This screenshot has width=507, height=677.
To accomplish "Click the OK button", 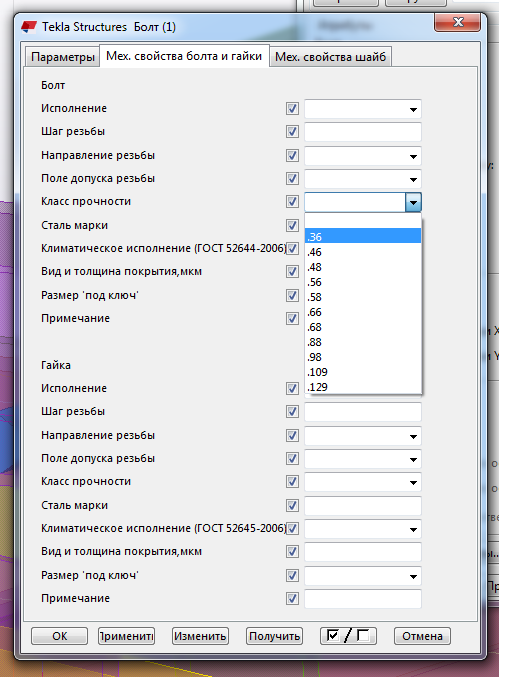I will 60,636.
